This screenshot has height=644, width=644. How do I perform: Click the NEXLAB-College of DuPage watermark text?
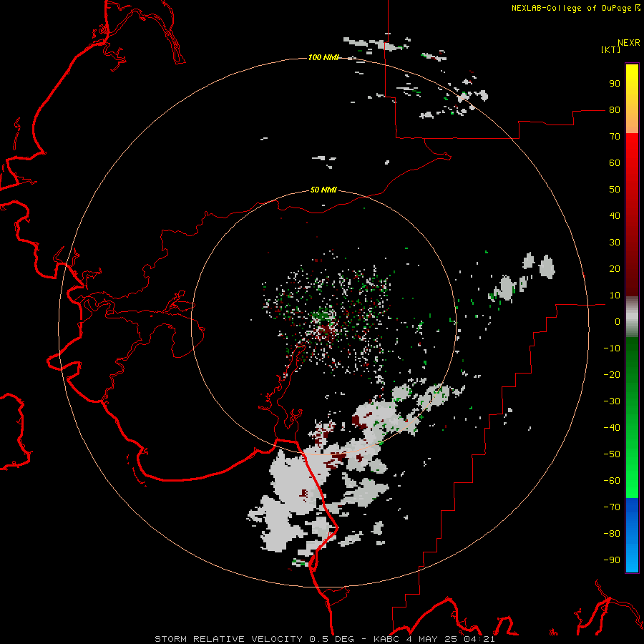[576, 8]
